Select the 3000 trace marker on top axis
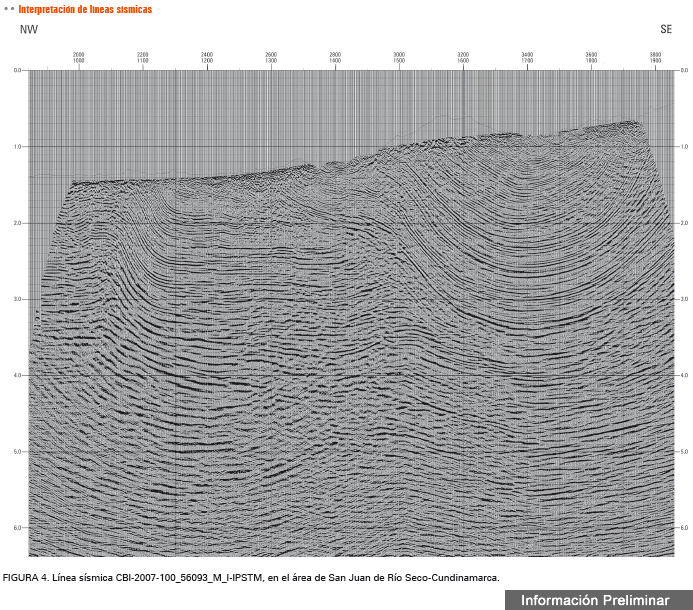 [x=399, y=54]
